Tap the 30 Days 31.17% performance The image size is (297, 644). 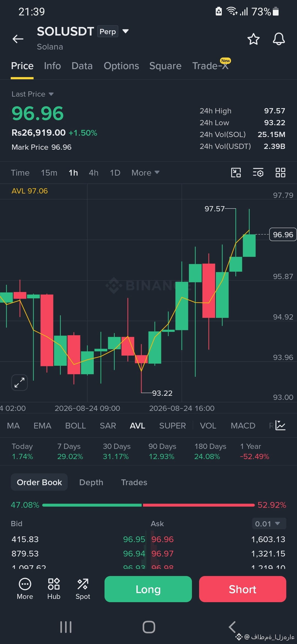pos(117,451)
